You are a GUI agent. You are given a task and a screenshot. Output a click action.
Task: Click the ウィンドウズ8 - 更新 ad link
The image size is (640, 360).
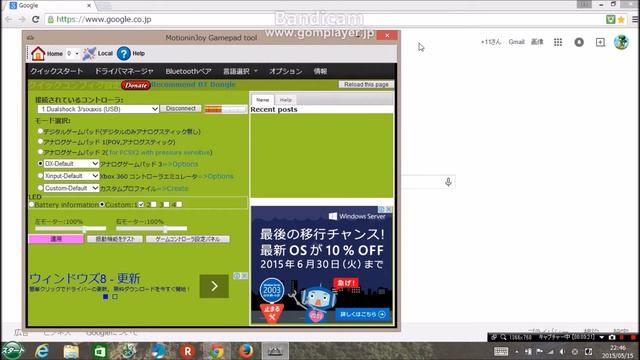coord(85,279)
